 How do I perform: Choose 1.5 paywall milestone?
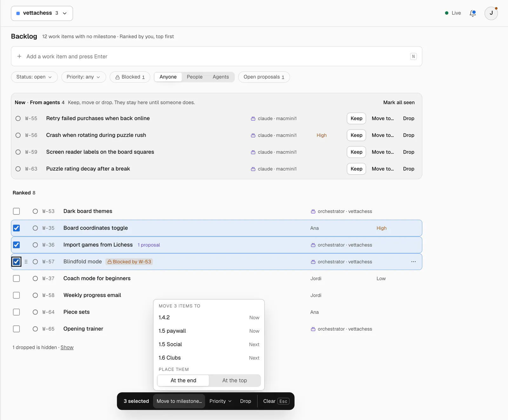(209, 331)
